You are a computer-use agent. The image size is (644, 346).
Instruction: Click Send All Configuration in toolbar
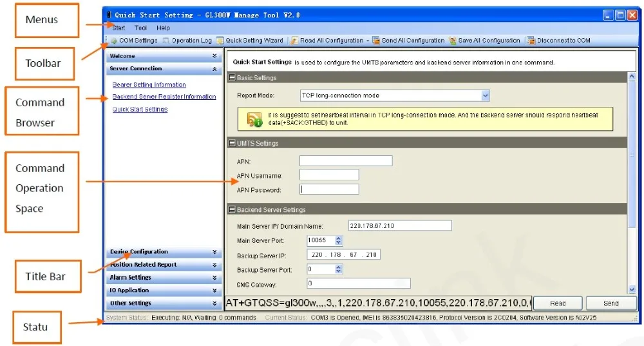coord(408,41)
